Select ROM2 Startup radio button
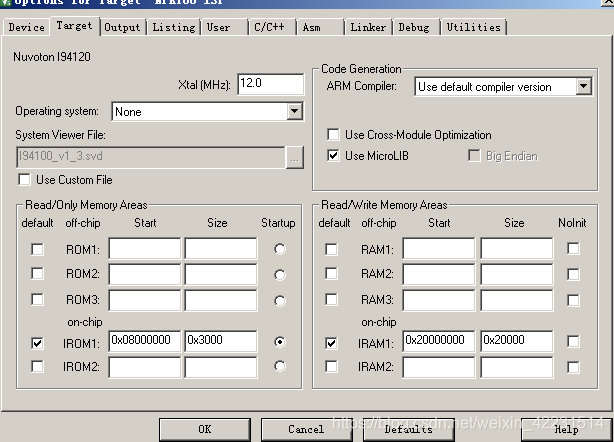Viewport: 614px width, 442px height. (280, 275)
